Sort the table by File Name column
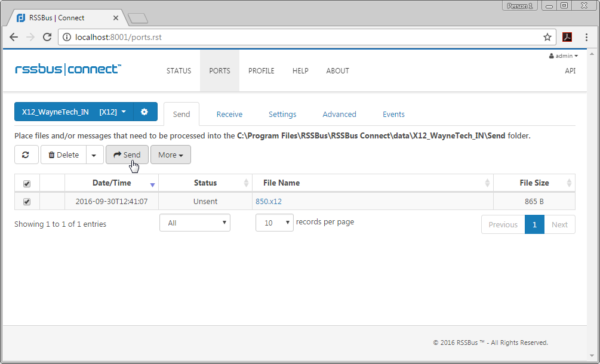The image size is (600, 364). tap(373, 183)
